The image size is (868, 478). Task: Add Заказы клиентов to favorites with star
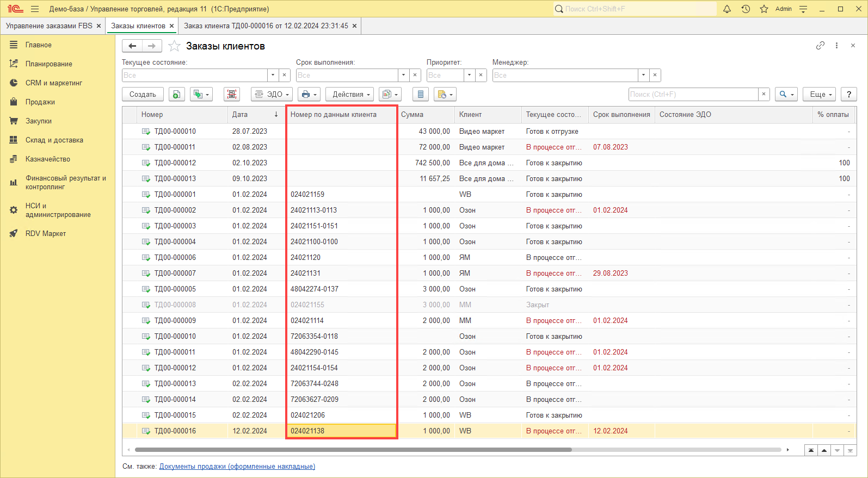pos(174,46)
